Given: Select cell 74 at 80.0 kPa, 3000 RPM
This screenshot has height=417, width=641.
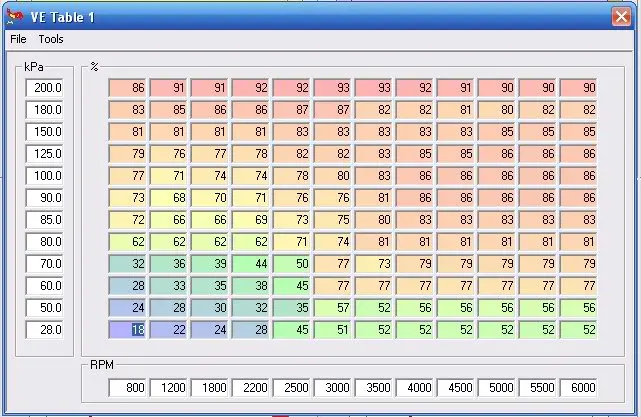Looking at the screenshot, I should coord(332,242).
